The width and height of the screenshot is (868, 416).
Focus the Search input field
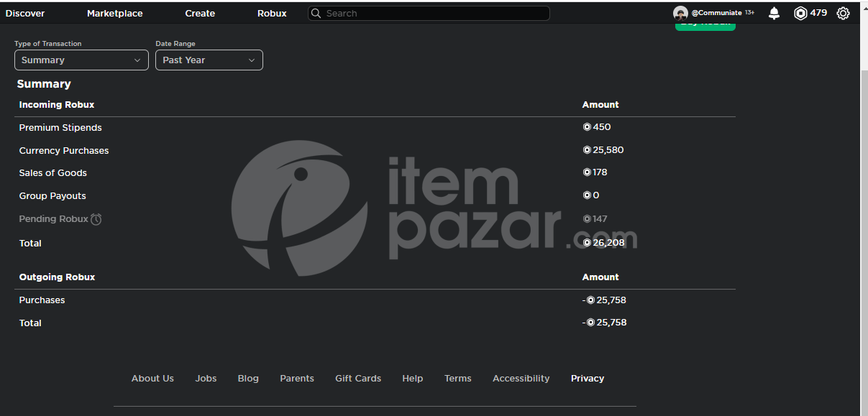[x=429, y=14]
